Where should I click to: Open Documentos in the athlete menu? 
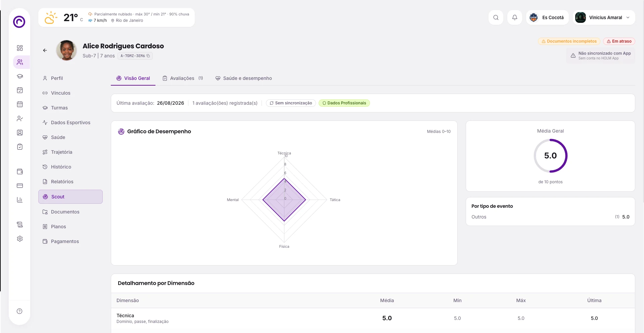pos(71,212)
